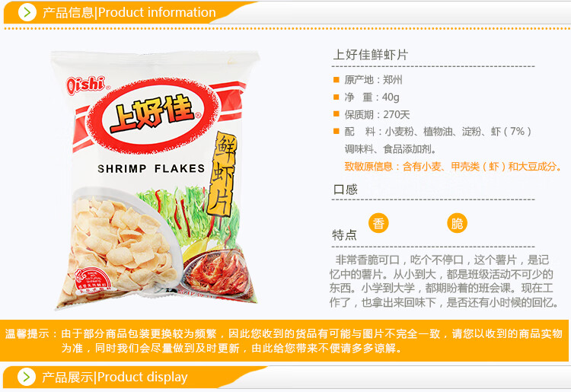Click the 上好佳 red oval brand logo
Image resolution: width=571 pixels, height=392 pixels.
point(154,116)
